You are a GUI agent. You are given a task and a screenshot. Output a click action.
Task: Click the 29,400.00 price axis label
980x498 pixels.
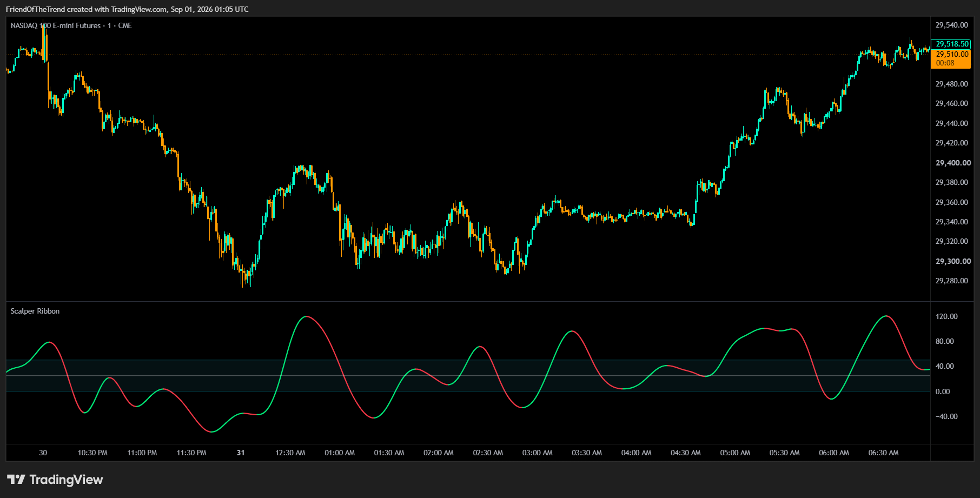click(953, 163)
